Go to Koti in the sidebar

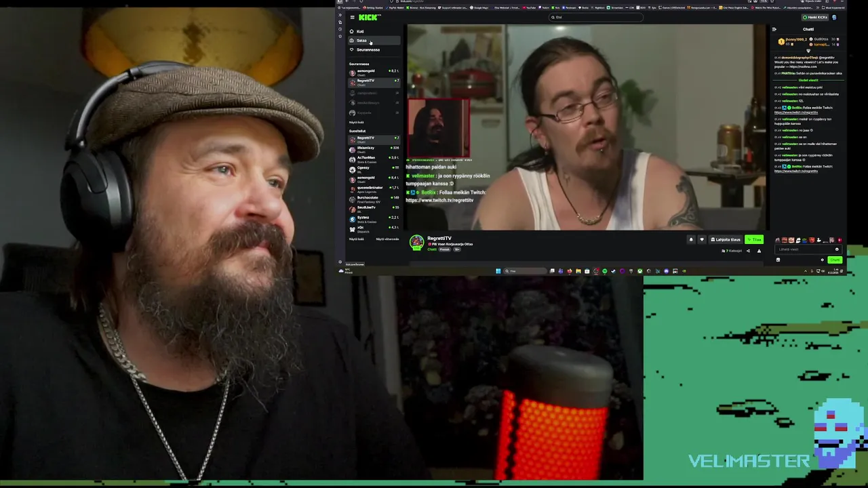tap(374, 31)
